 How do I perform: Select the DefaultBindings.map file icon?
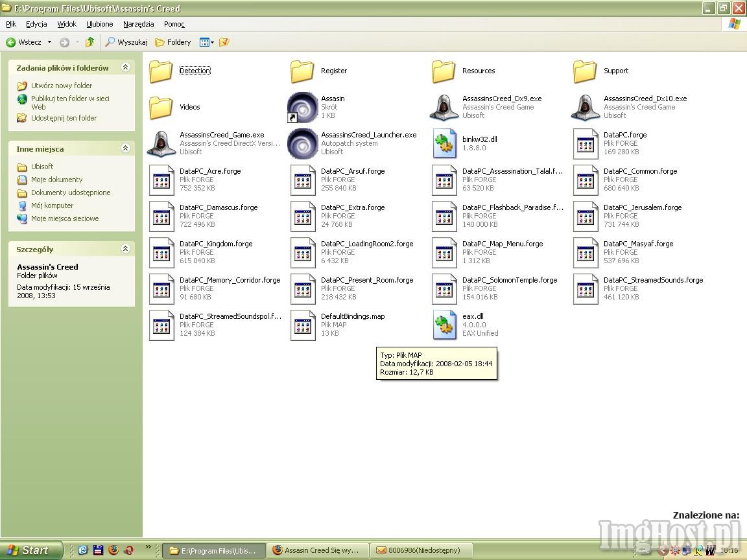point(303,325)
